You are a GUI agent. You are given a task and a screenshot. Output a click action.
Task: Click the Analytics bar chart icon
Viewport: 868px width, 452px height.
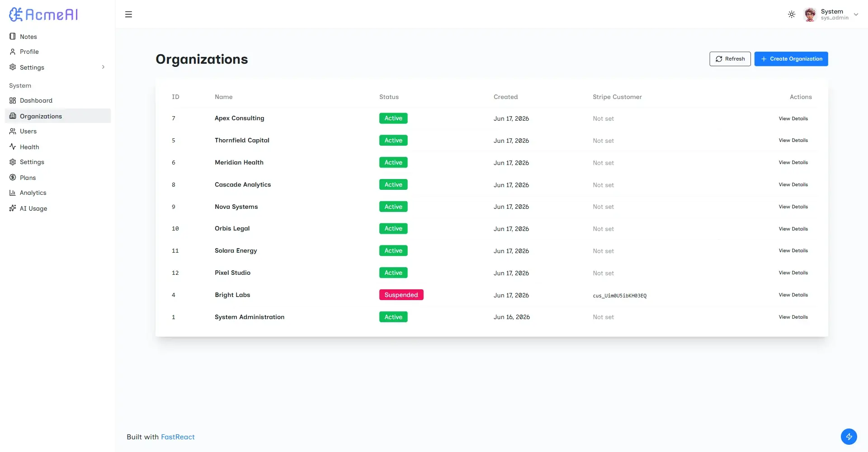tap(13, 193)
